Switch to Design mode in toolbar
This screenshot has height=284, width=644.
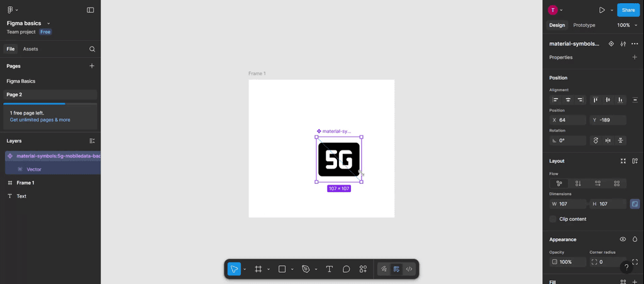point(396,270)
